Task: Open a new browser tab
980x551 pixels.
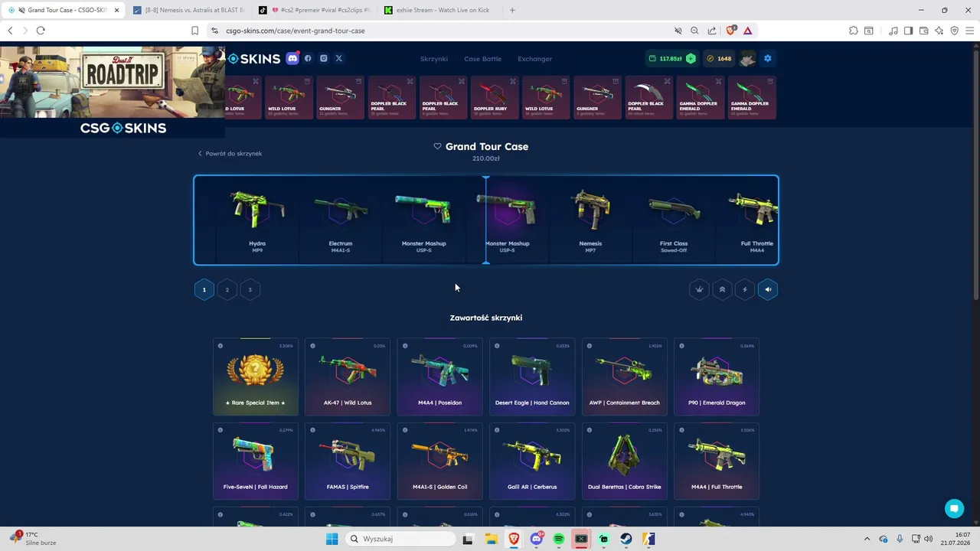Action: 512,10
